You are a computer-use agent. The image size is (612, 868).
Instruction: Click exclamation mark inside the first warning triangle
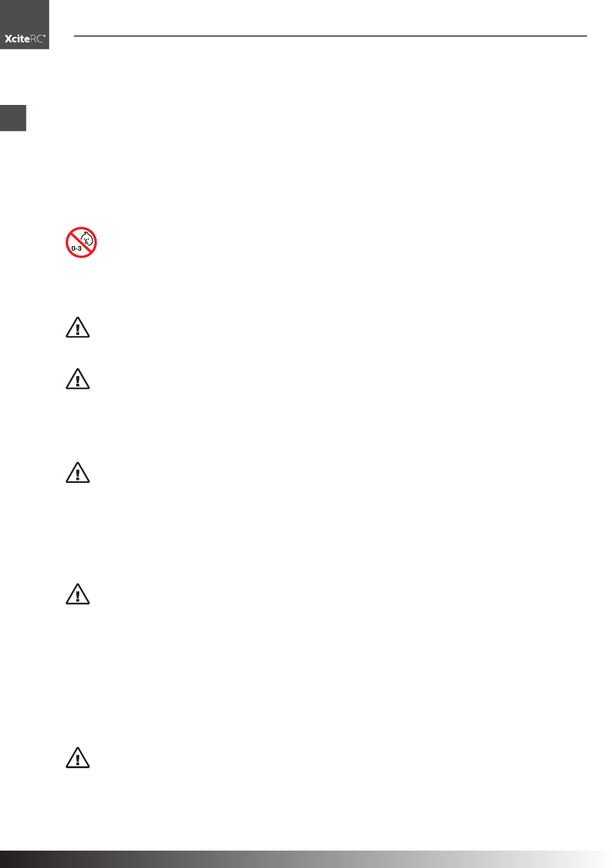pos(78,329)
